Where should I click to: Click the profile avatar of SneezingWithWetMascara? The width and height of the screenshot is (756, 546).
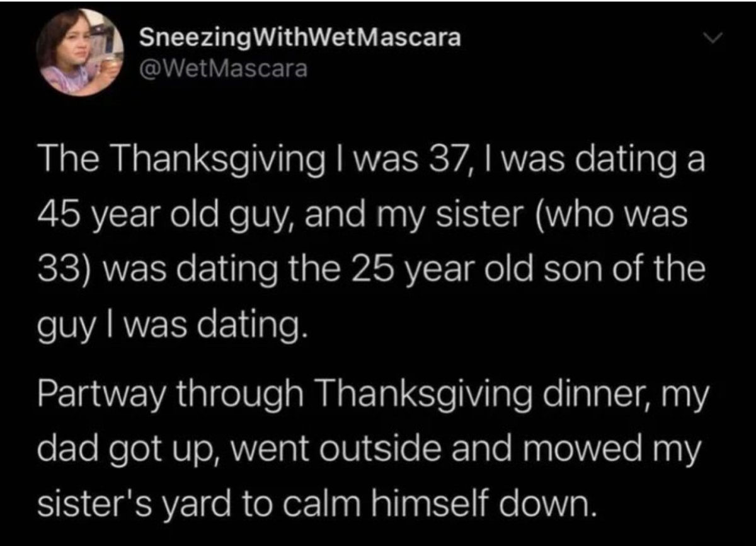tap(80, 53)
